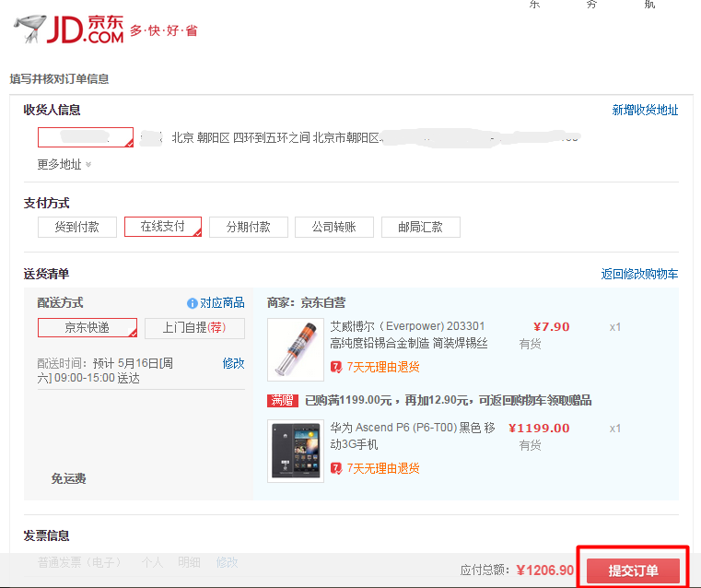This screenshot has height=588, width=701.
Task: Open 返回修改购物车 link
Action: point(639,274)
